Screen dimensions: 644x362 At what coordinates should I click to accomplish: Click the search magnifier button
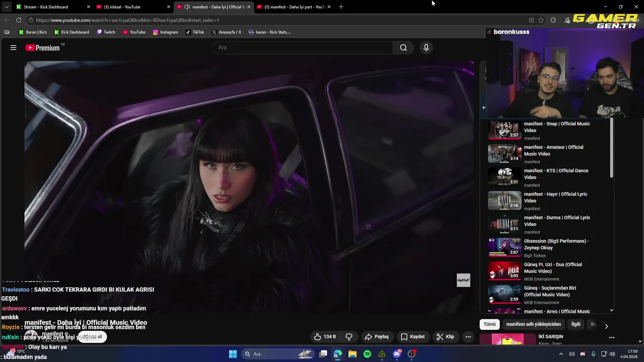coord(404,48)
